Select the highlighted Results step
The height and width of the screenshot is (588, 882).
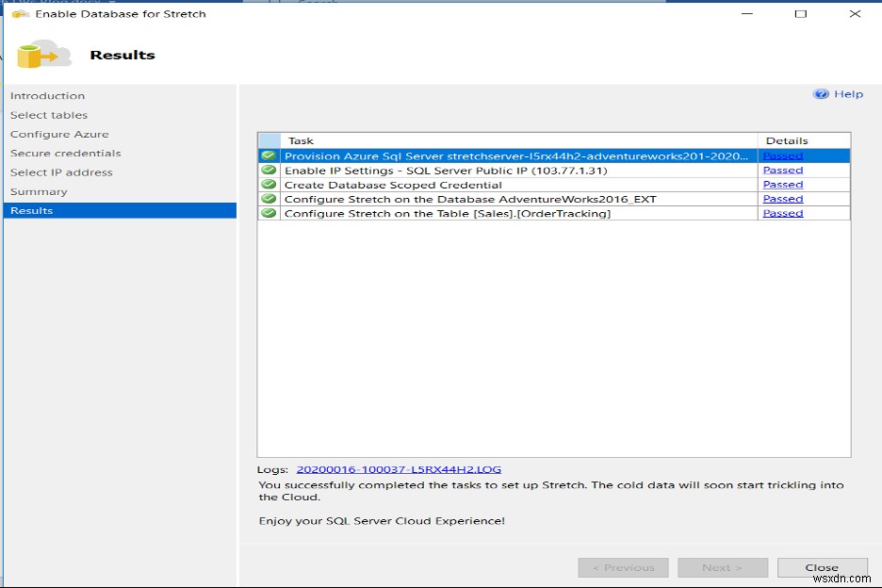[x=120, y=210]
